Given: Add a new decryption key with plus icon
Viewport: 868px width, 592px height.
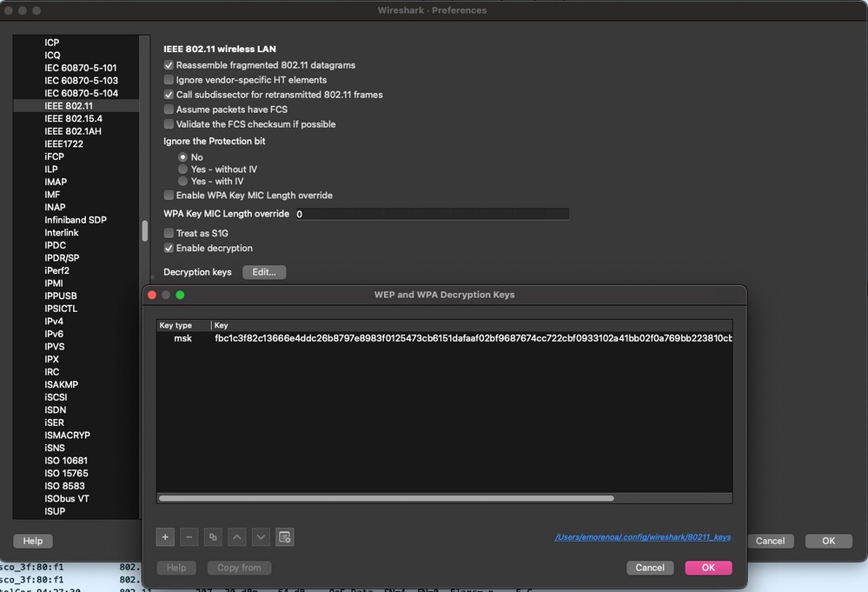Looking at the screenshot, I should (x=164, y=536).
